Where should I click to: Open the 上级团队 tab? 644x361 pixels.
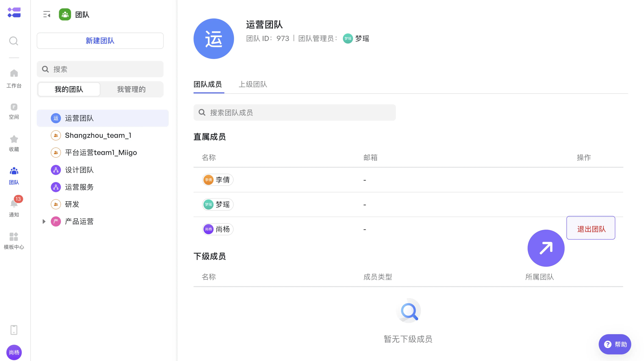pyautogui.click(x=253, y=84)
